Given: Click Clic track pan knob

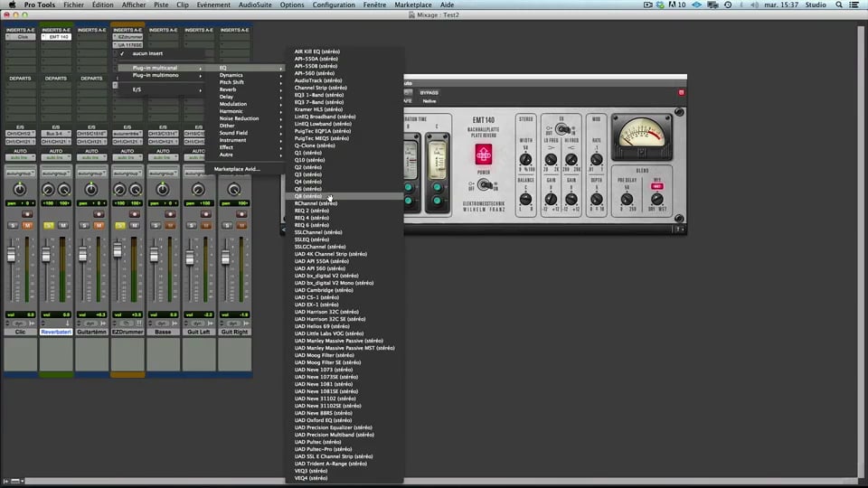Looking at the screenshot, I should tap(20, 189).
